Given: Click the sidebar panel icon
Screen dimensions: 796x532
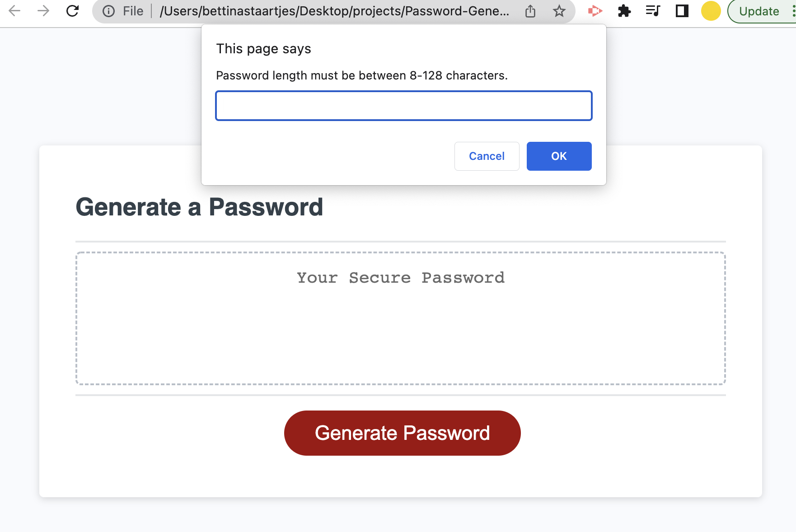Looking at the screenshot, I should (681, 11).
